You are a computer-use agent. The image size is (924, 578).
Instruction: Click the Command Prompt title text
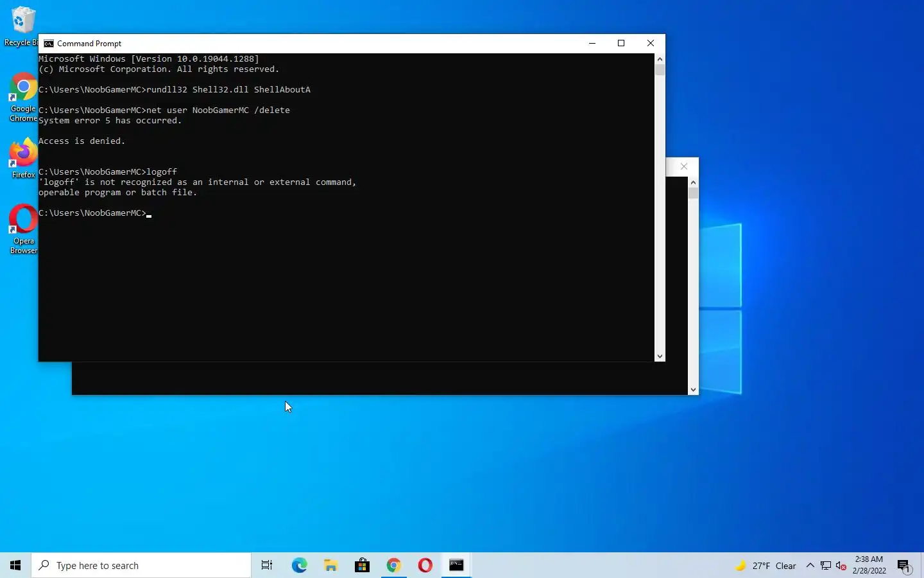pyautogui.click(x=89, y=44)
